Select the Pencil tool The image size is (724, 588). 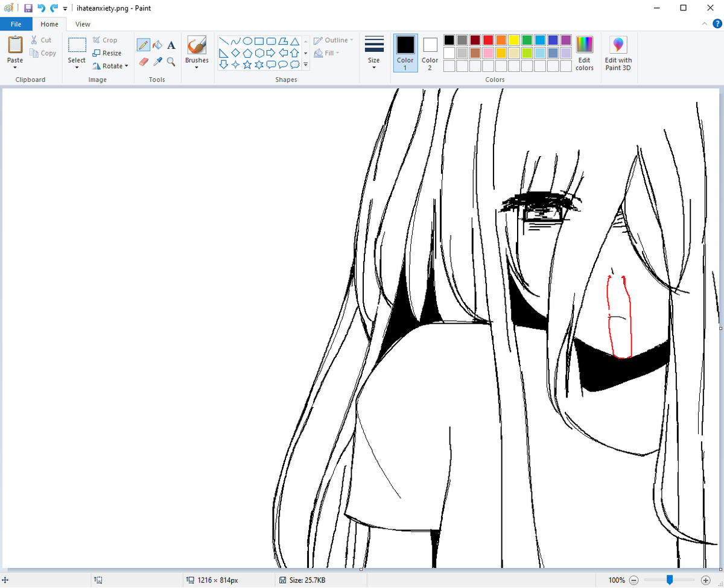(x=143, y=45)
